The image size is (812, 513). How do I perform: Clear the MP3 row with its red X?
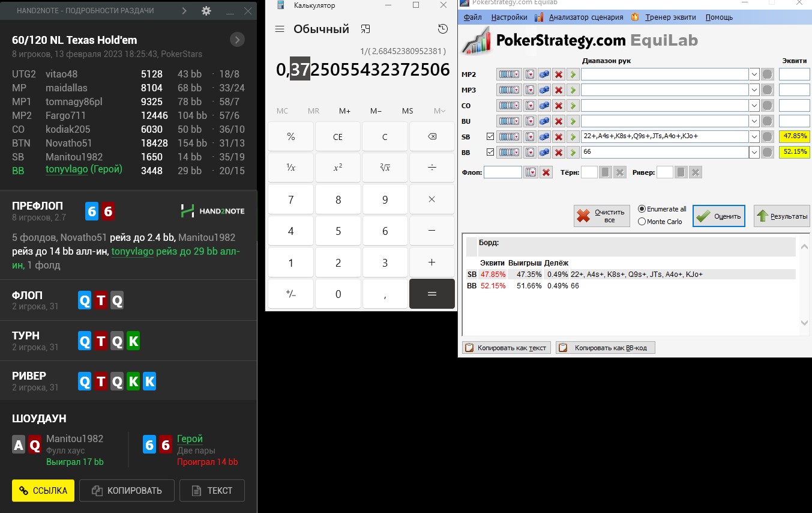tap(559, 90)
